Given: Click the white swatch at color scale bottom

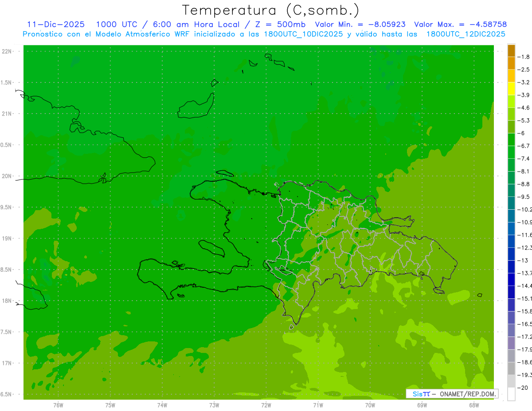Looking at the screenshot, I should tap(511, 394).
